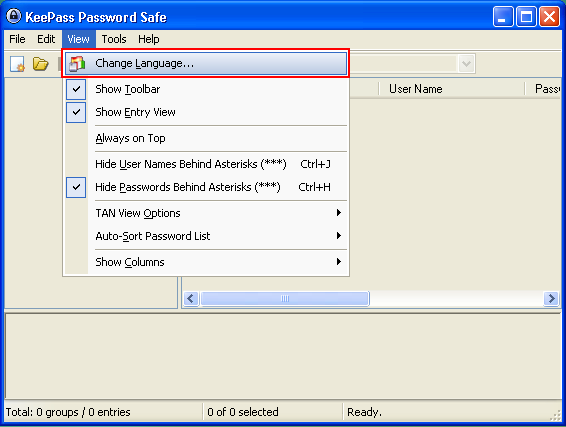Click the left scroll arrow of list
566x427 pixels.
click(x=191, y=299)
